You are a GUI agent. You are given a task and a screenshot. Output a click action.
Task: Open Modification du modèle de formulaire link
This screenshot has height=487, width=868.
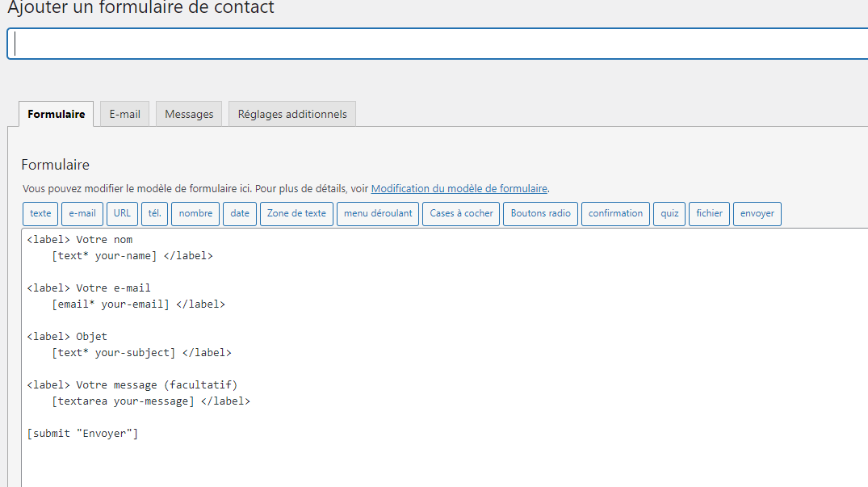pos(459,188)
